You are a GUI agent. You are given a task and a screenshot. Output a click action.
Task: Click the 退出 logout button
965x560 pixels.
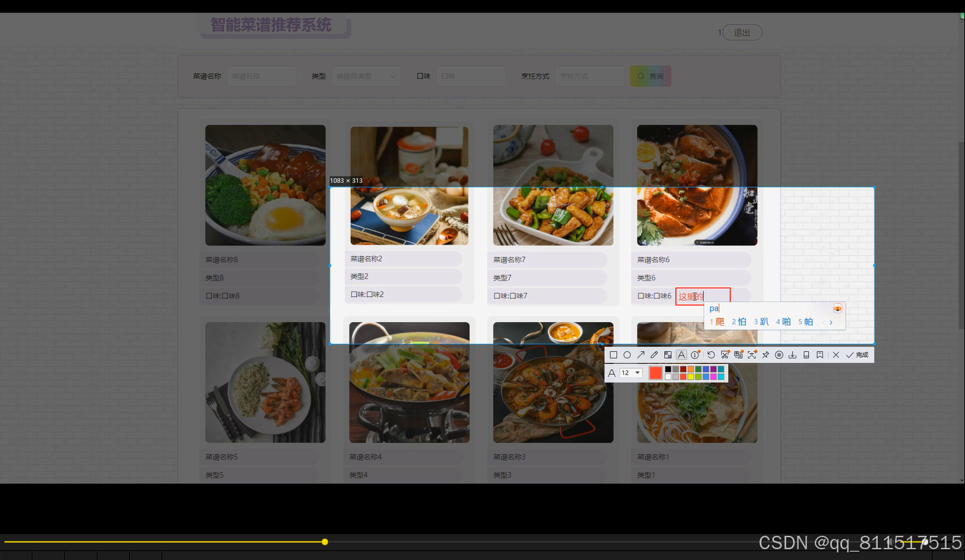(742, 32)
